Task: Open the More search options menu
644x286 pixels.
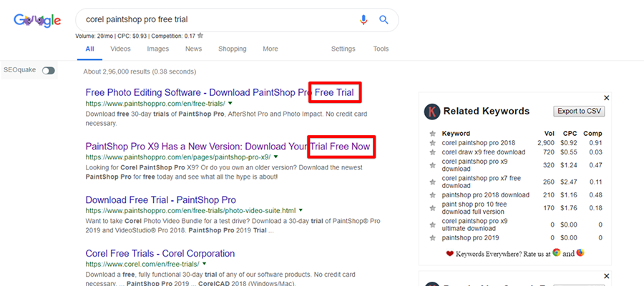Action: click(270, 49)
